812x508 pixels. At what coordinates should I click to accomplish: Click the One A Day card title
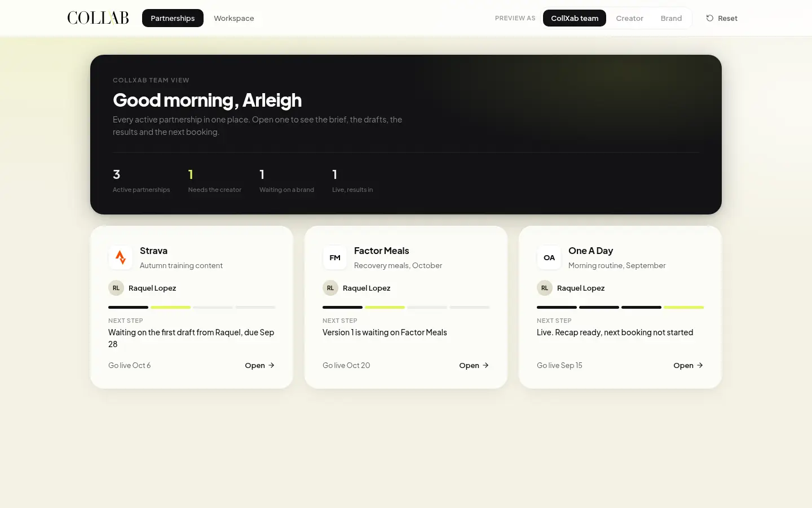(x=590, y=251)
